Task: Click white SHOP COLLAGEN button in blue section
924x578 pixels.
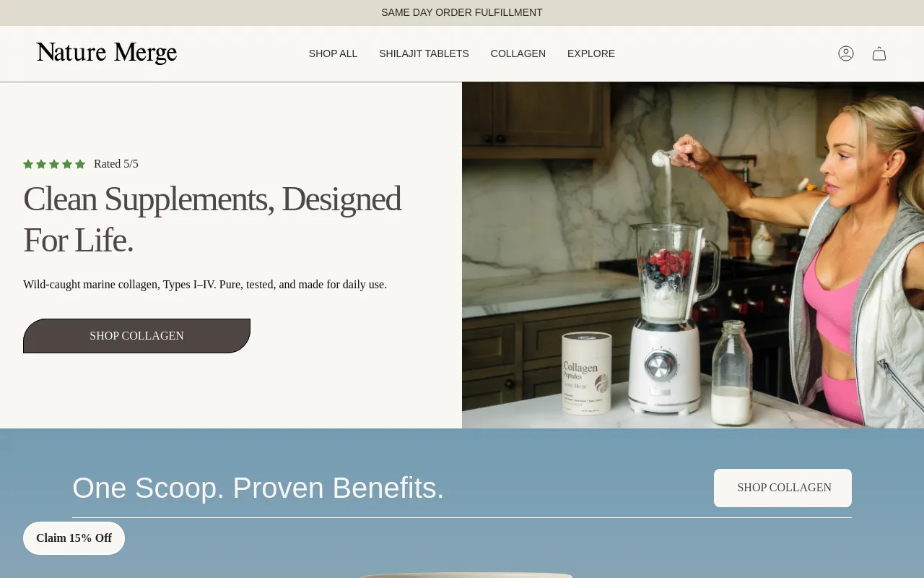Action: (x=783, y=488)
